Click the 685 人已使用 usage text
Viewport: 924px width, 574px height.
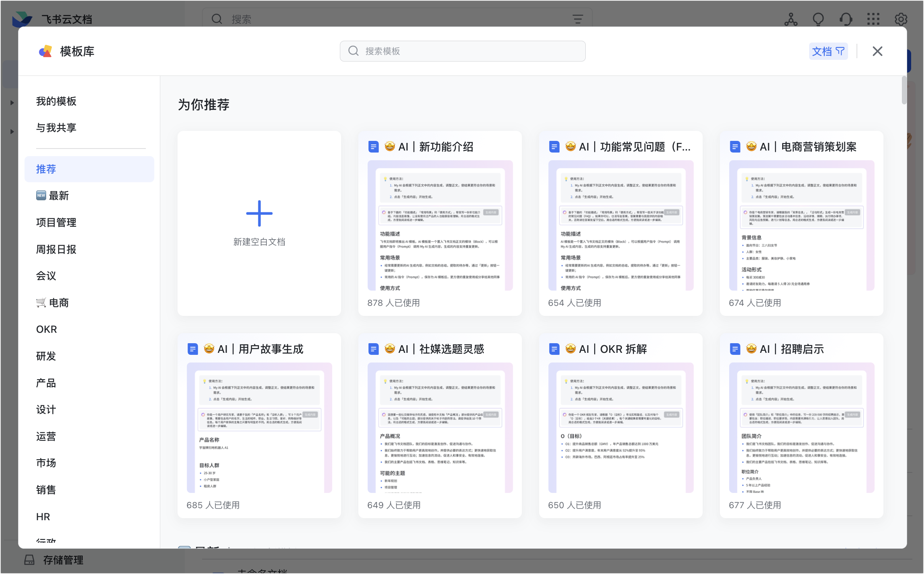pos(213,505)
